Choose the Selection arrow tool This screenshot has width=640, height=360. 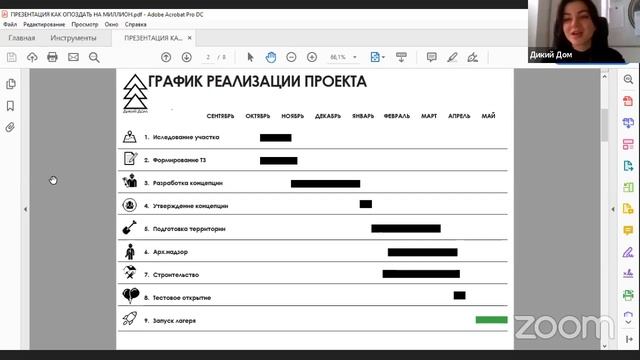pos(250,57)
